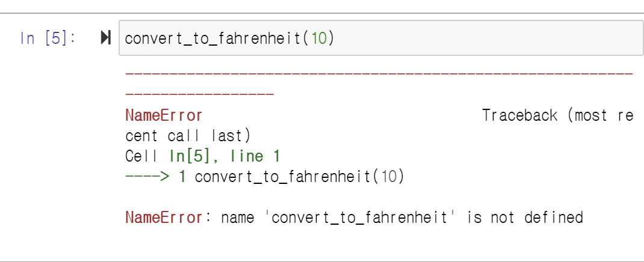Click the final message 'name 'convert_to_fahrenheit' is not defined'

pyautogui.click(x=402, y=218)
